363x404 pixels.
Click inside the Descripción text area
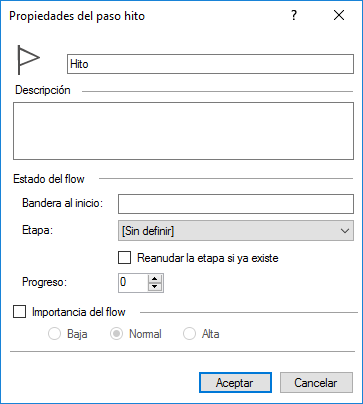(x=183, y=131)
